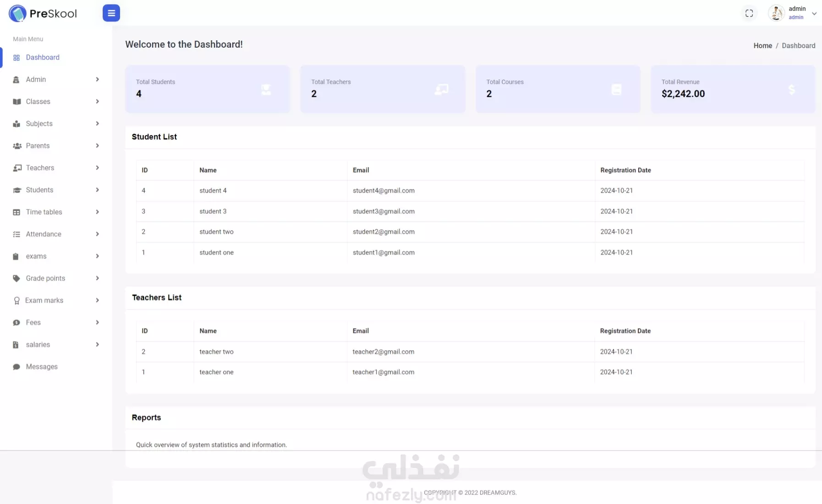Click the Reports section heading
The height and width of the screenshot is (504, 822).
coord(146,417)
